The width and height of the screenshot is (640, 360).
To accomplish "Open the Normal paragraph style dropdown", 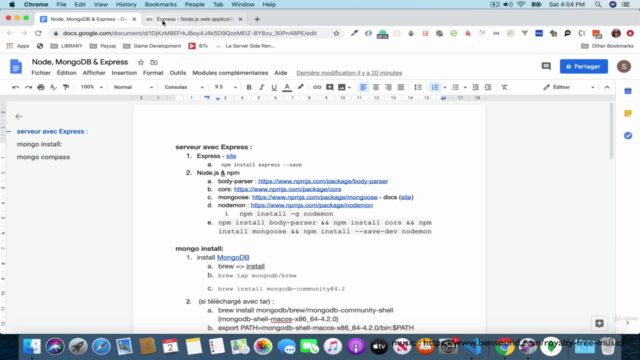I will (133, 87).
